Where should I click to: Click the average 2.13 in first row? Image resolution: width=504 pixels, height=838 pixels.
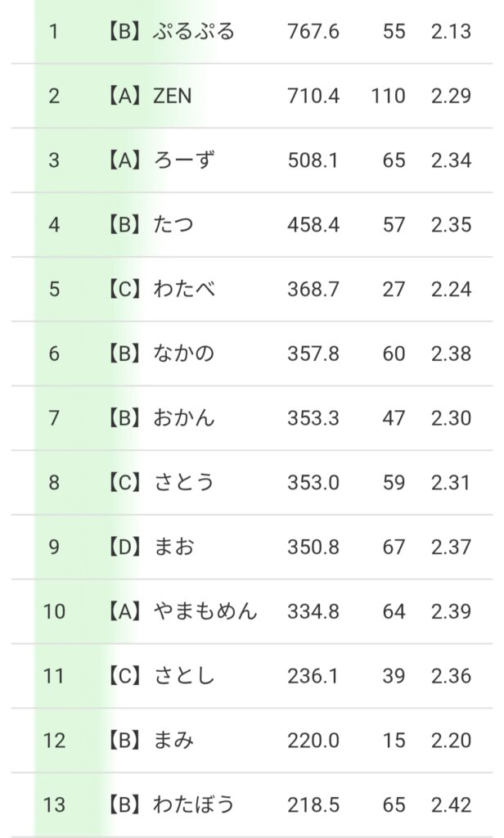[x=451, y=32]
